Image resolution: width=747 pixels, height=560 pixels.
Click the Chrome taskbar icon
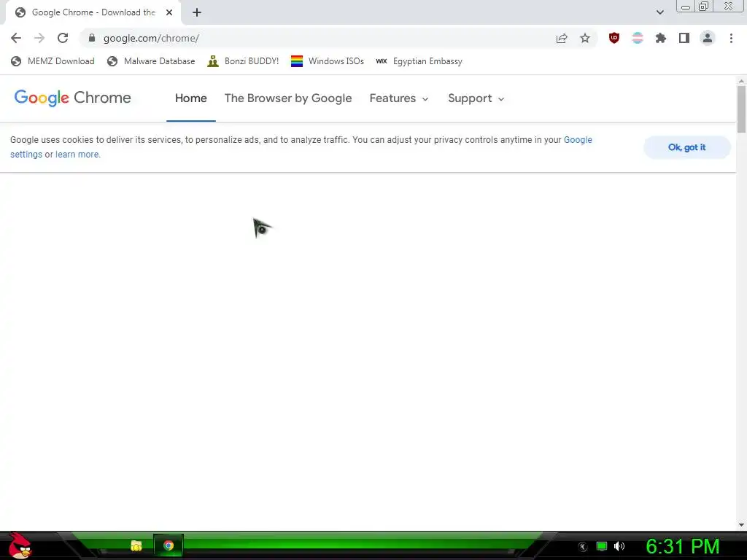169,545
